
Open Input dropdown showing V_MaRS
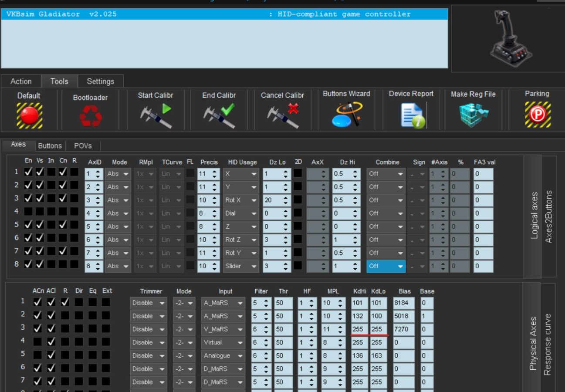click(x=224, y=329)
